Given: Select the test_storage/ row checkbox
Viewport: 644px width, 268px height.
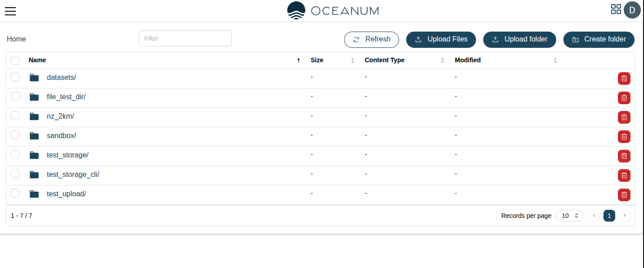Looking at the screenshot, I should point(15,154).
